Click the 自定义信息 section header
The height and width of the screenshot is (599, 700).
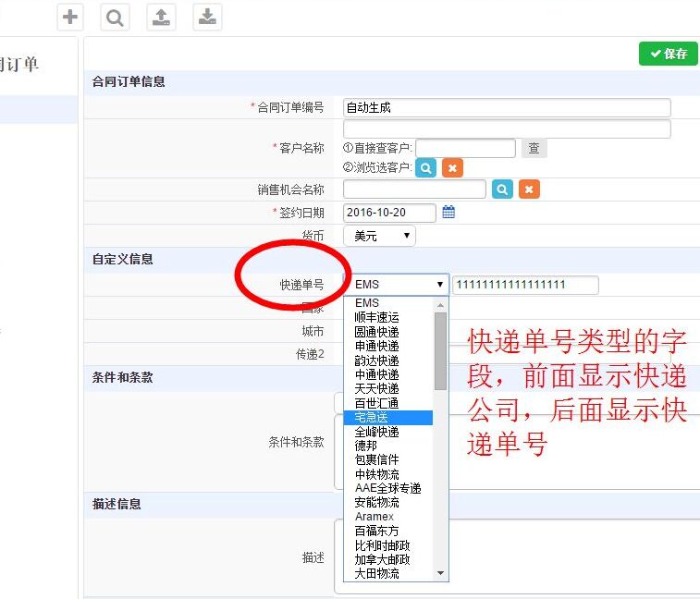tap(123, 259)
